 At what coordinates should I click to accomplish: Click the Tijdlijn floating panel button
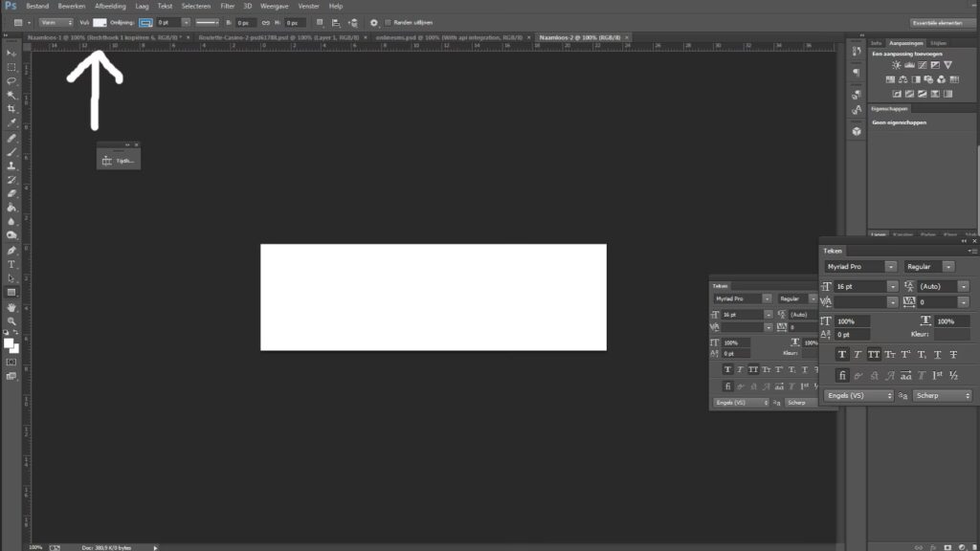[x=121, y=161]
